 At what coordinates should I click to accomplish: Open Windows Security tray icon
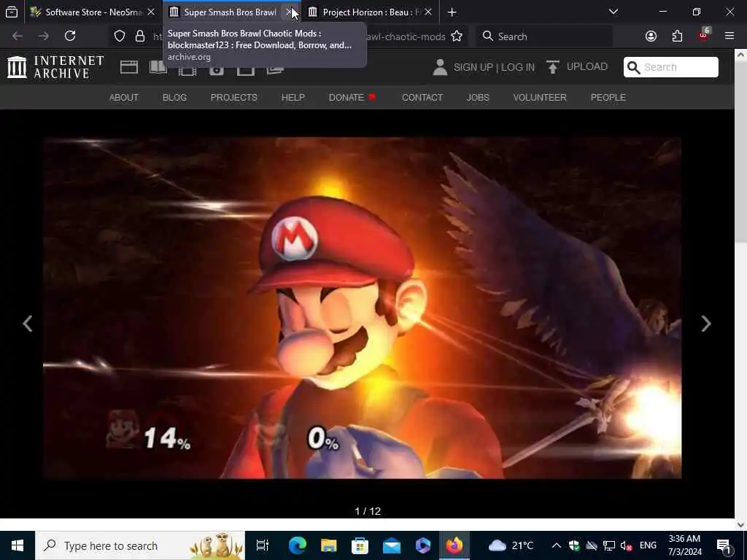[574, 545]
